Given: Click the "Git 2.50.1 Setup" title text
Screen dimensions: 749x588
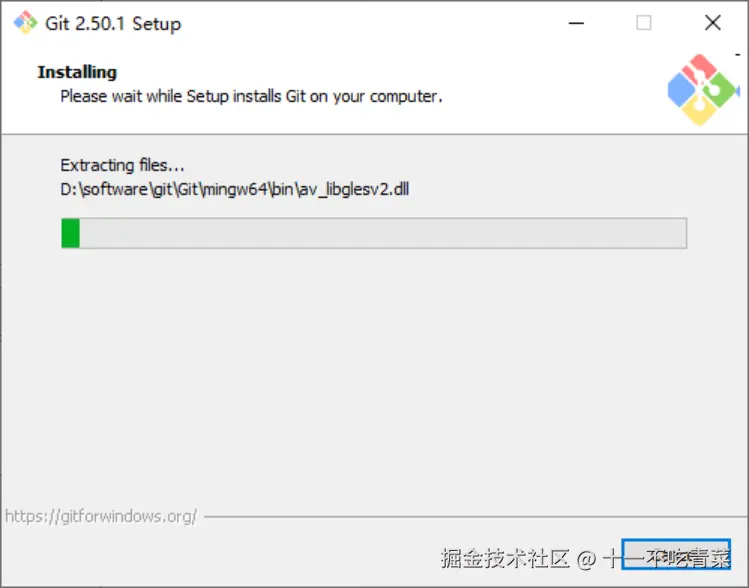Looking at the screenshot, I should click(113, 23).
